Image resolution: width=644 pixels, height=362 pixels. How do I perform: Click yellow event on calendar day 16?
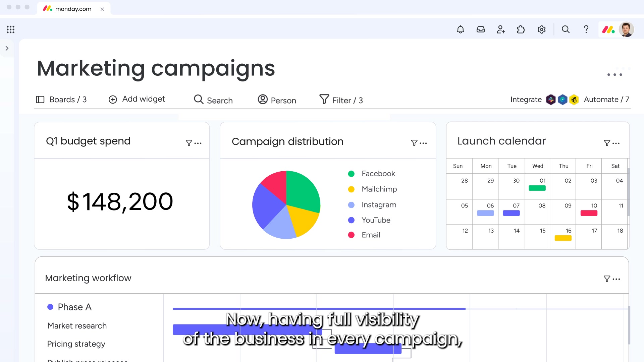click(563, 238)
